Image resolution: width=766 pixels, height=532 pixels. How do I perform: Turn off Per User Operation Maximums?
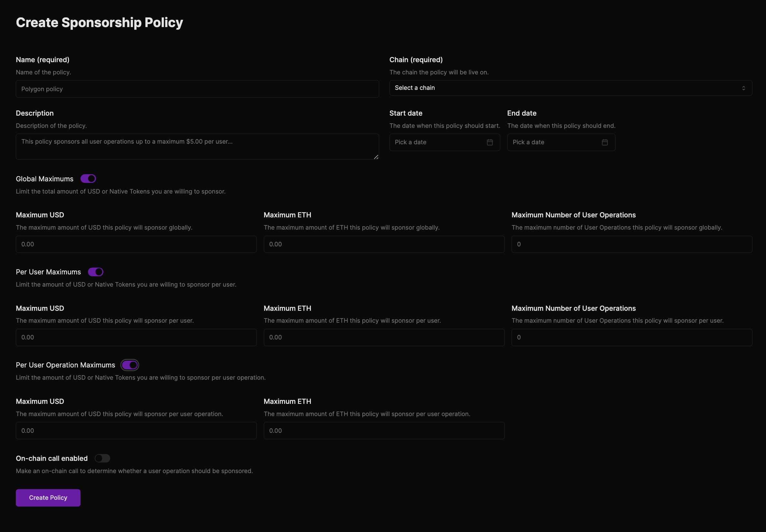[130, 365]
